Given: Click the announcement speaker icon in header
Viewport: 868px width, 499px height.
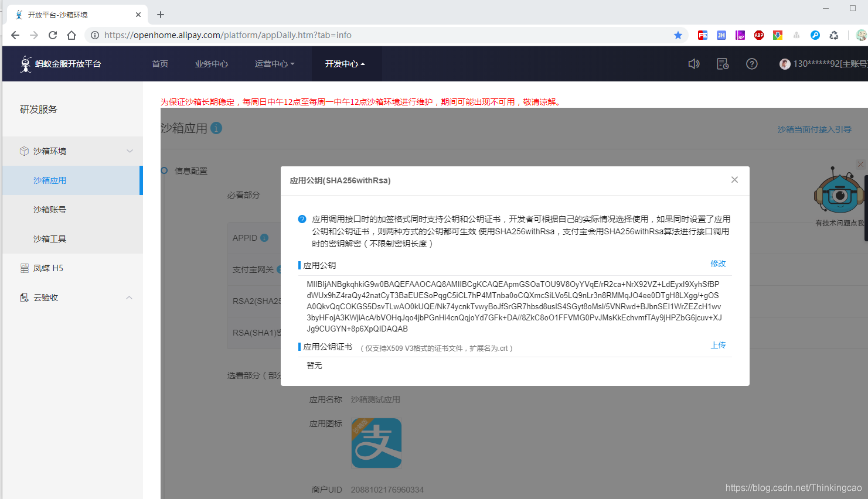Looking at the screenshot, I should point(694,64).
